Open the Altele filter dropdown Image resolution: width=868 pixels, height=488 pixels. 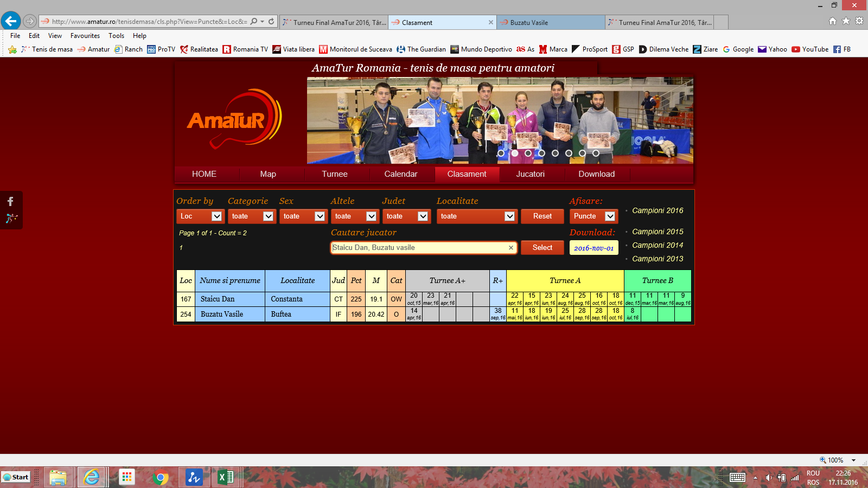point(355,216)
